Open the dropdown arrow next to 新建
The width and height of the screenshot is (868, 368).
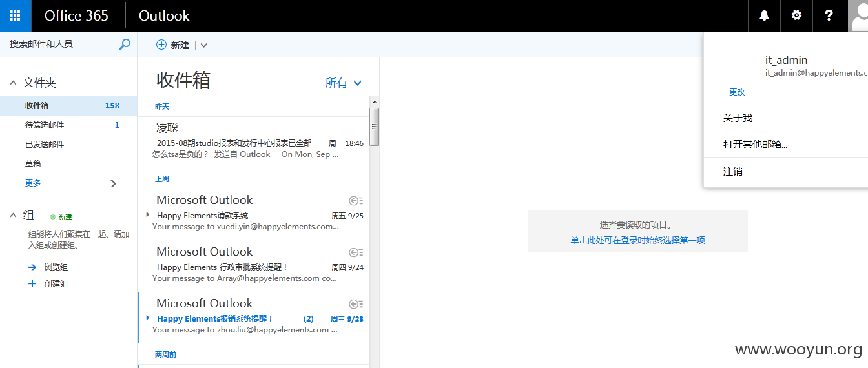(x=203, y=45)
